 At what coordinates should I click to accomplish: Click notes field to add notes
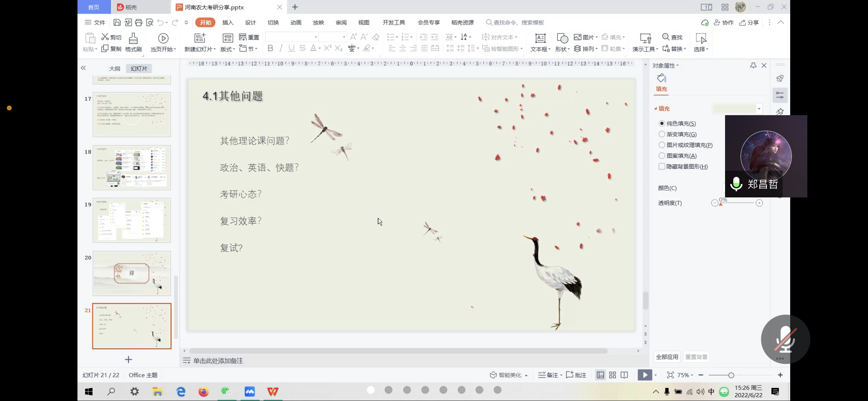(x=218, y=361)
